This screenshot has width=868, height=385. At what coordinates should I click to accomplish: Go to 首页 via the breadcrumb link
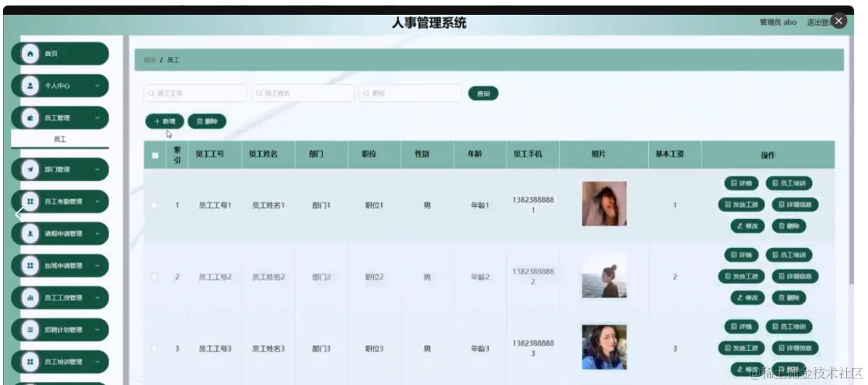click(x=149, y=60)
